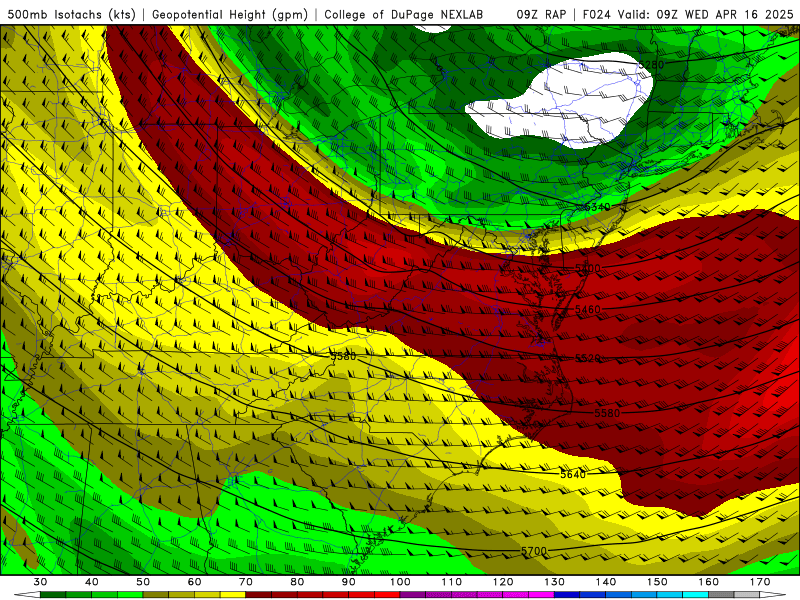
Task: Click the 80 value on the color scale
Action: click(x=297, y=582)
